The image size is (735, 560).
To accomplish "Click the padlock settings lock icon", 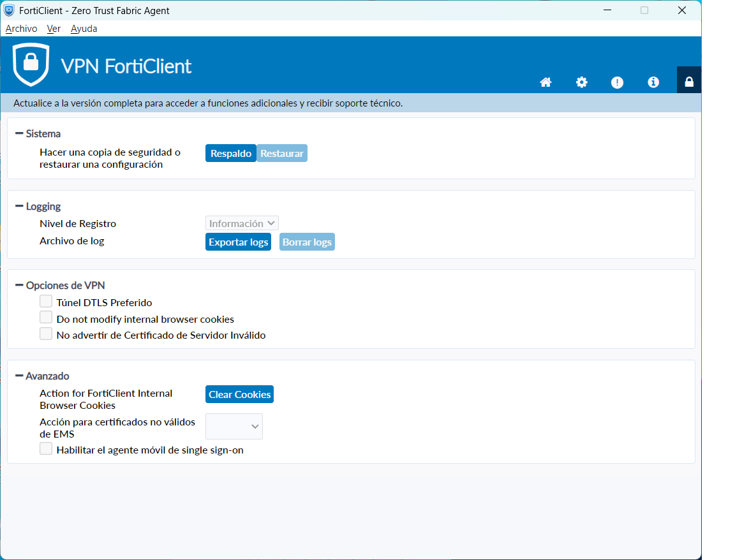I will pyautogui.click(x=688, y=82).
